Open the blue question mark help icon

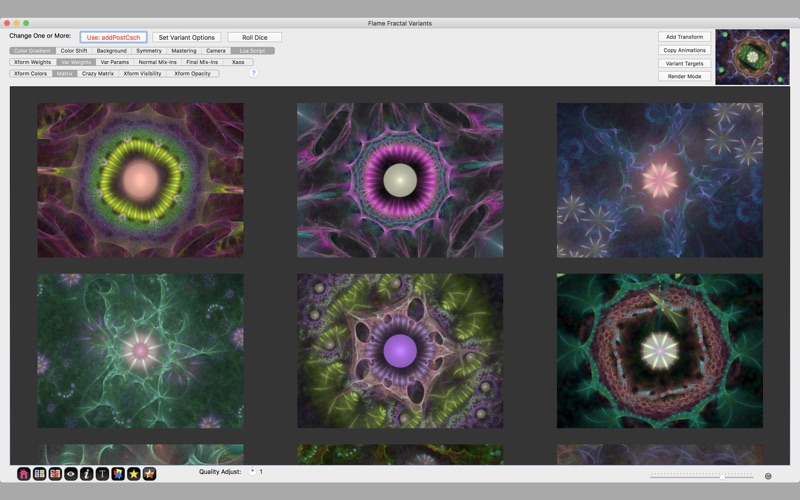[x=254, y=73]
